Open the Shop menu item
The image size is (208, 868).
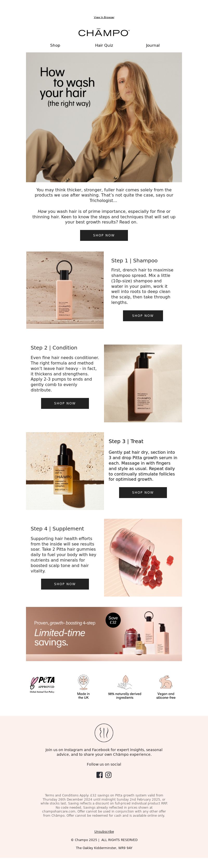(x=55, y=45)
